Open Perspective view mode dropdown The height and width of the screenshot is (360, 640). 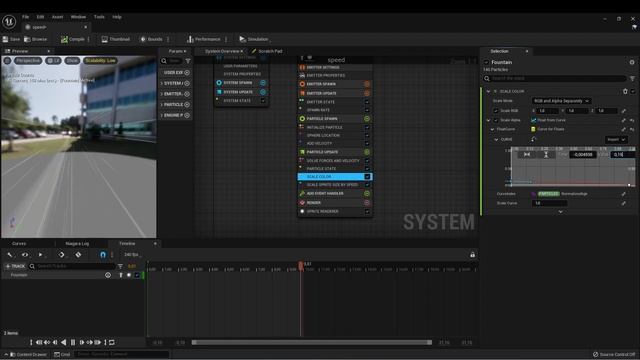coord(28,60)
